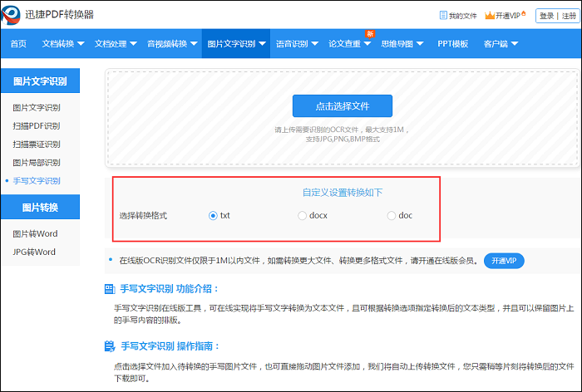This screenshot has height=392, width=582.
Task: Expand the 音视频转换 dropdown arrow
Action: (x=194, y=44)
